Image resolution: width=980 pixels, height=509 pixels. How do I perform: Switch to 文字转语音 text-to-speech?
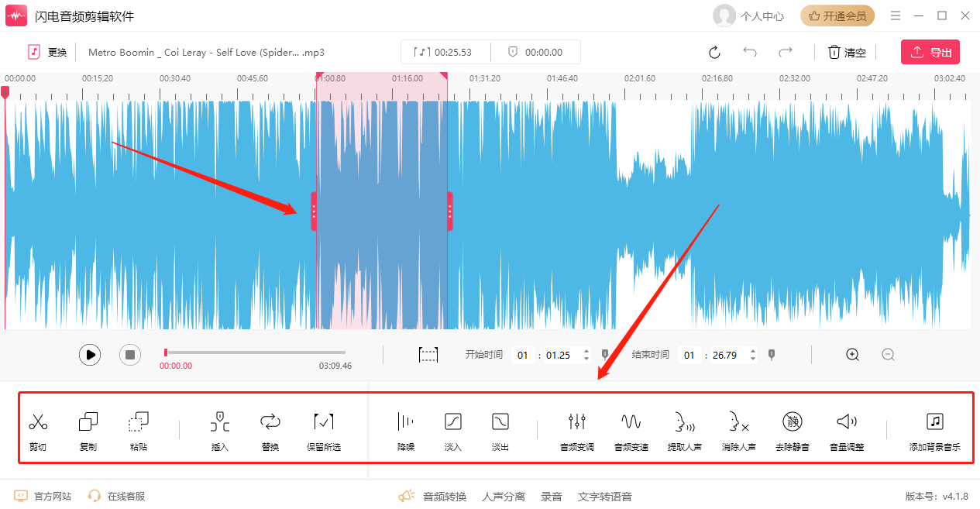tap(604, 497)
